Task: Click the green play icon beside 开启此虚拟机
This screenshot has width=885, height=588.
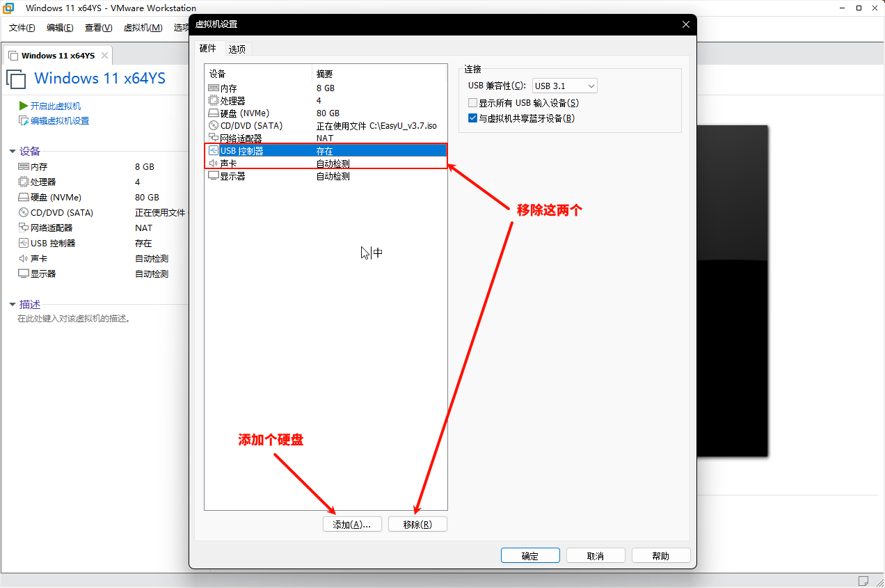Action: [24, 106]
